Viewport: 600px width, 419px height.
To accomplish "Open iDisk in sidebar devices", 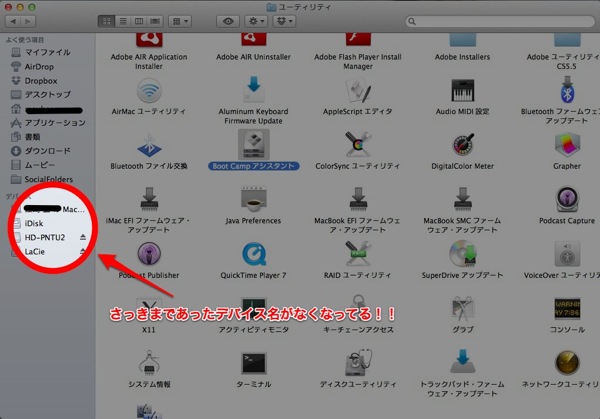I will pos(48,223).
